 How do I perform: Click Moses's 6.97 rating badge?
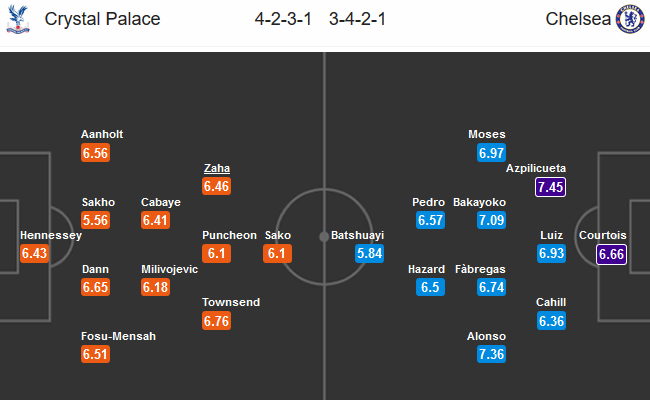[x=491, y=153]
